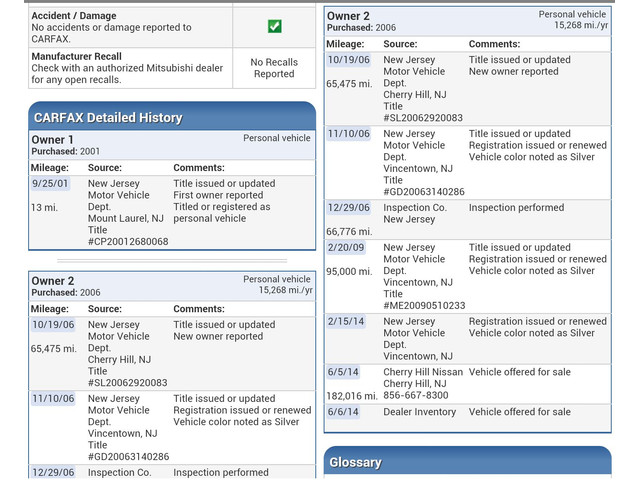
Task: Open title number #CP20012680068
Action: pos(128,242)
